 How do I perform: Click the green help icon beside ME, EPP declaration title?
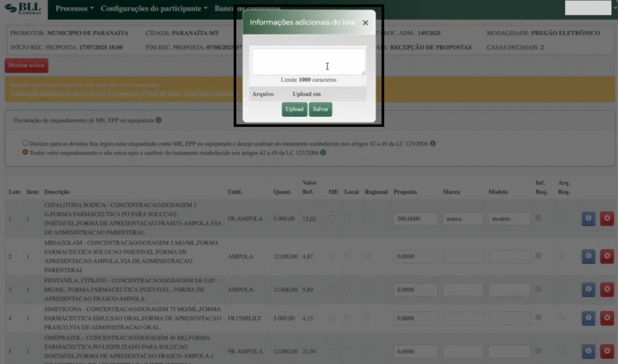click(x=159, y=120)
